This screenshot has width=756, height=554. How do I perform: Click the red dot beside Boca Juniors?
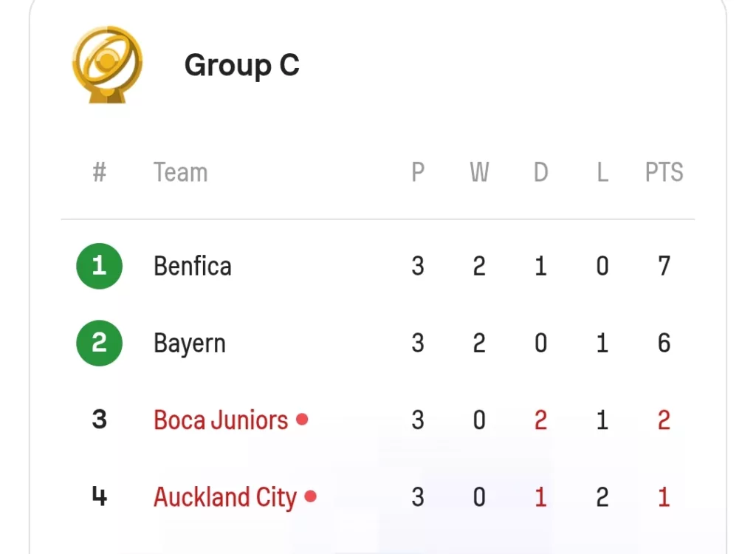[x=302, y=420]
